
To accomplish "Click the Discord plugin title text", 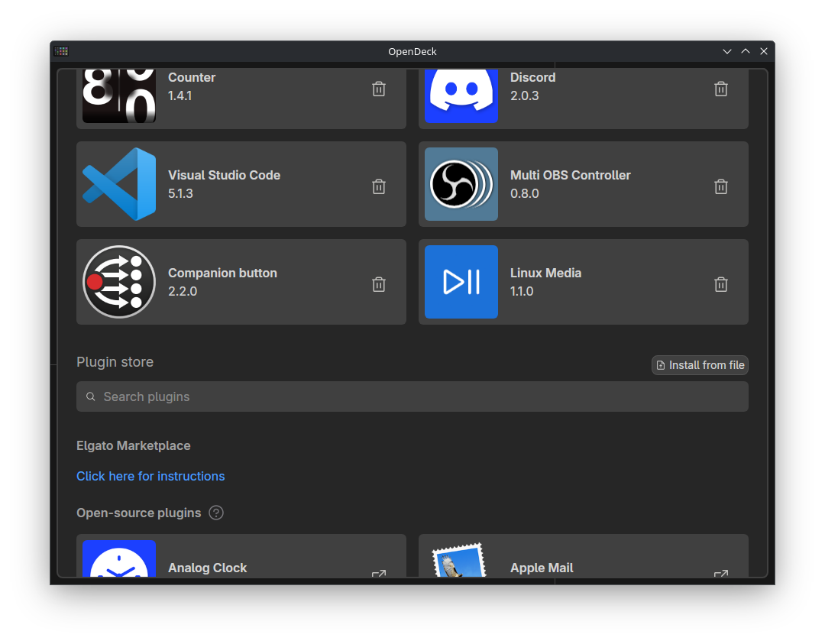I will (x=532, y=77).
